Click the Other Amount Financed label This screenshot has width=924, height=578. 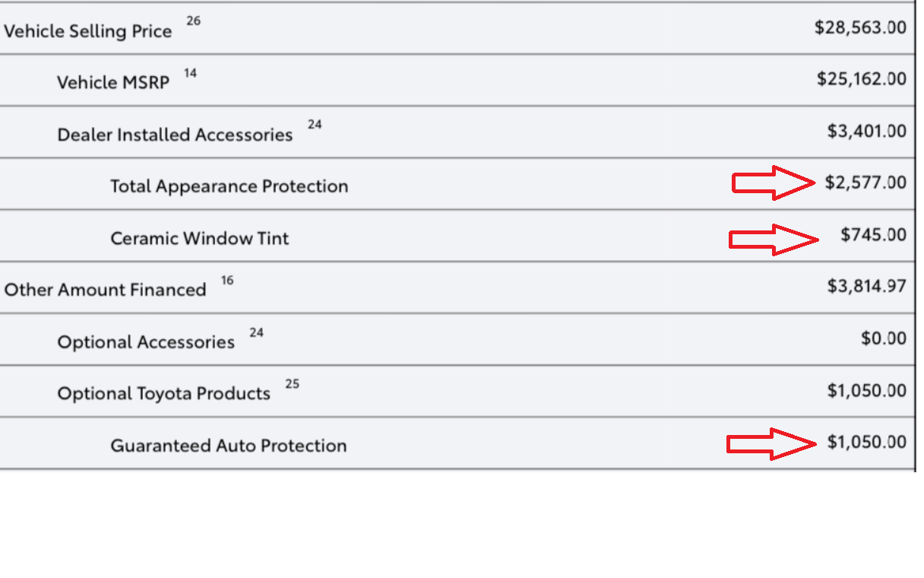pos(106,291)
